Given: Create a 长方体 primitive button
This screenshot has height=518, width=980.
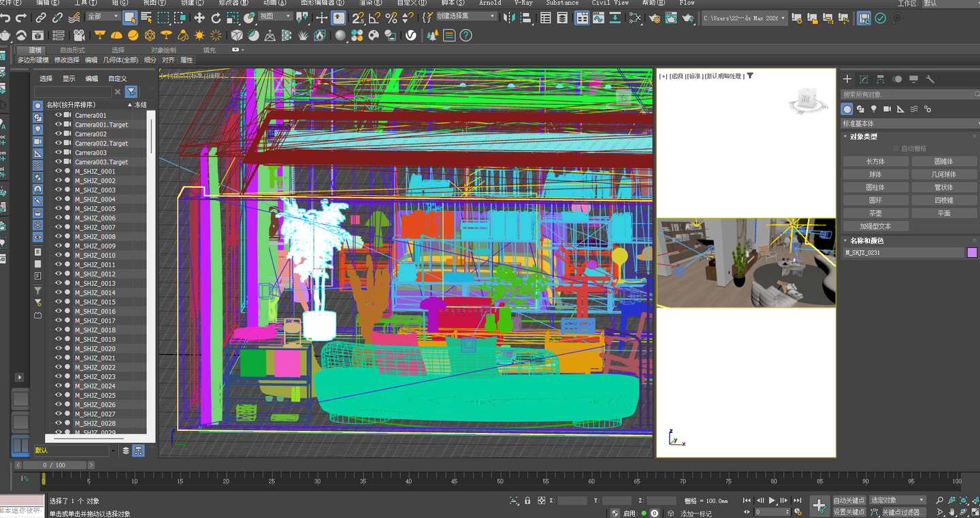Looking at the screenshot, I should pyautogui.click(x=875, y=161).
